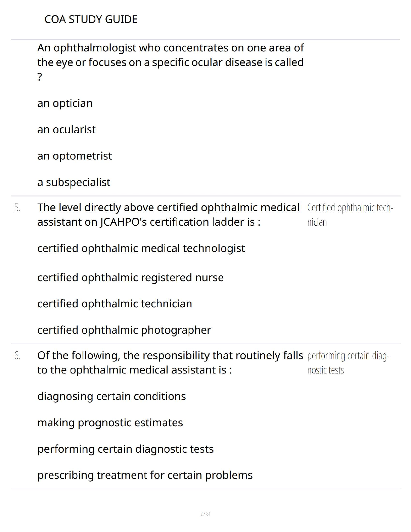
Task: Select 'making prognostic estimates'
Action: tap(110, 423)
